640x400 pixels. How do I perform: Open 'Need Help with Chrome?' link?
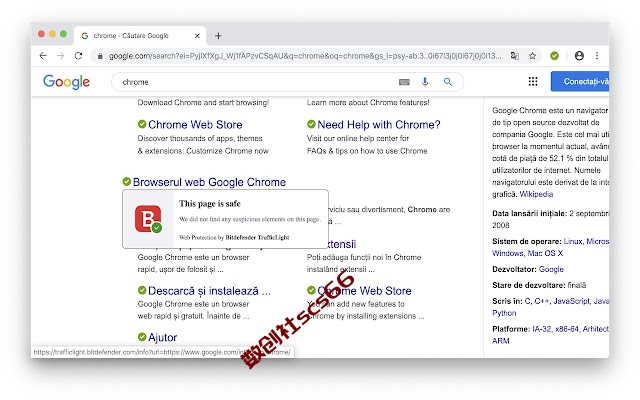tap(379, 124)
